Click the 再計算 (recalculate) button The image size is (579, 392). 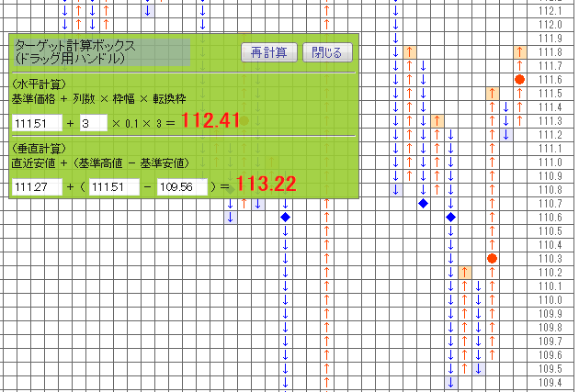click(x=268, y=52)
